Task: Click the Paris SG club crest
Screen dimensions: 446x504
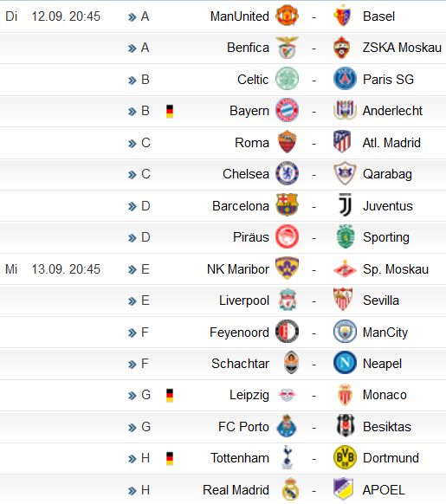Action: 345,79
